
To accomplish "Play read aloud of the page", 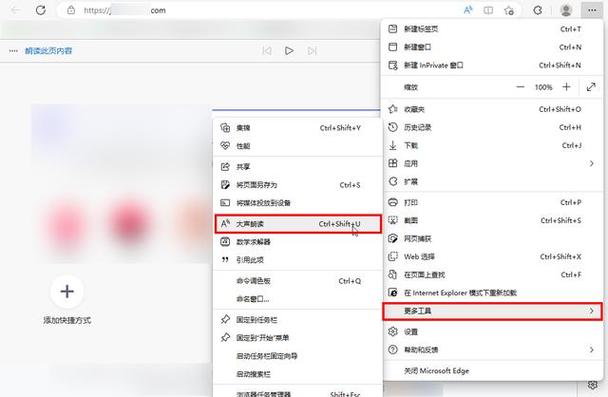I will coord(289,51).
